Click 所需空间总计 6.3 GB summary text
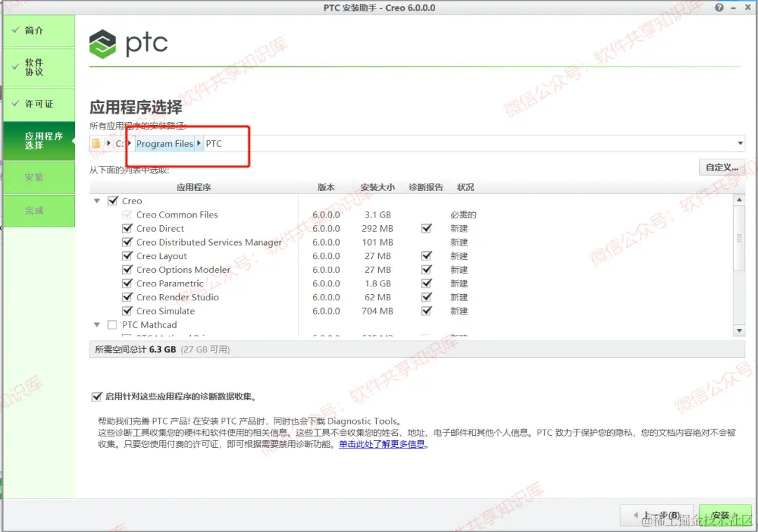 tap(135, 350)
